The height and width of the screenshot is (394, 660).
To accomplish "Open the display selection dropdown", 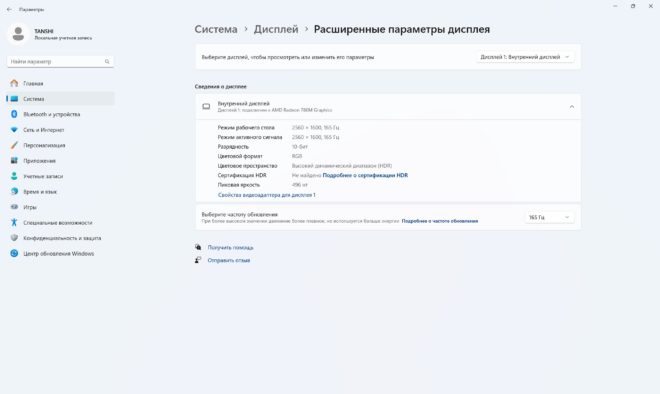I will [524, 57].
